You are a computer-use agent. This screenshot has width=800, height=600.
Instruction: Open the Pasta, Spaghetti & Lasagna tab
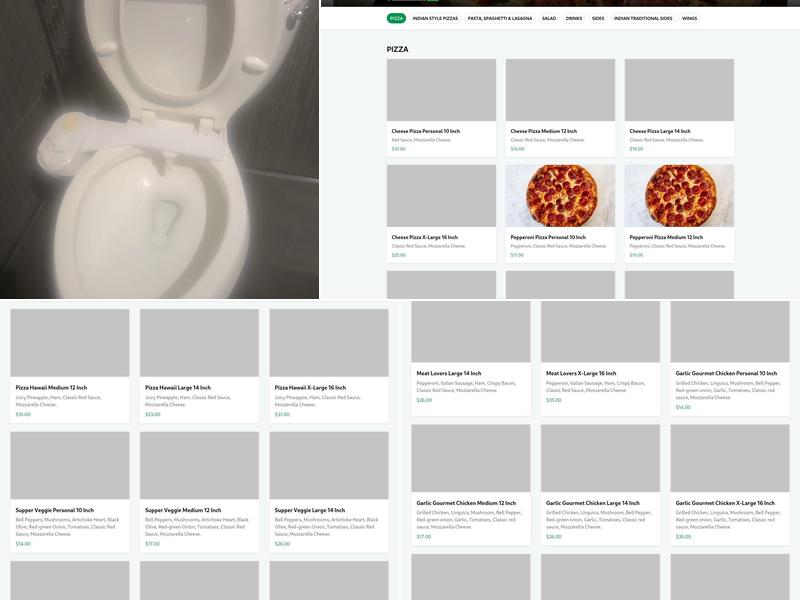coord(500,18)
